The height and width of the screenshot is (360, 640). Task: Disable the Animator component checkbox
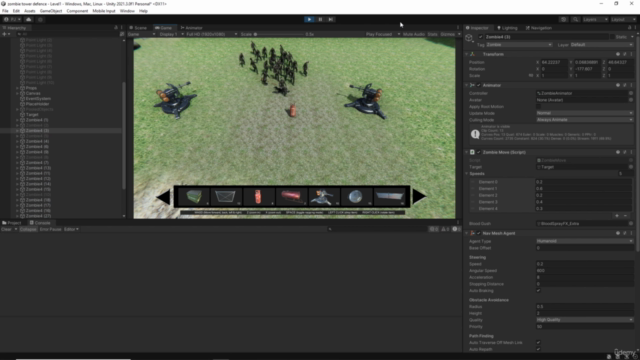tap(479, 85)
